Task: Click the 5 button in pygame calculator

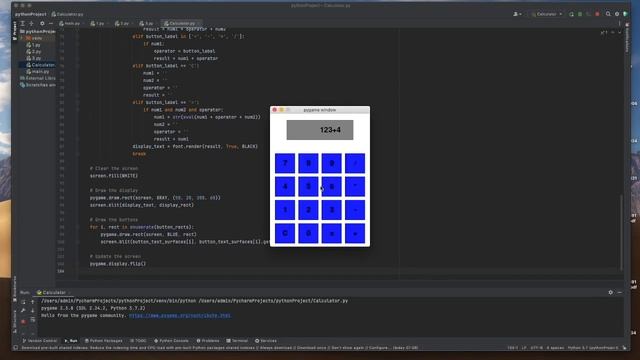Action: click(308, 187)
